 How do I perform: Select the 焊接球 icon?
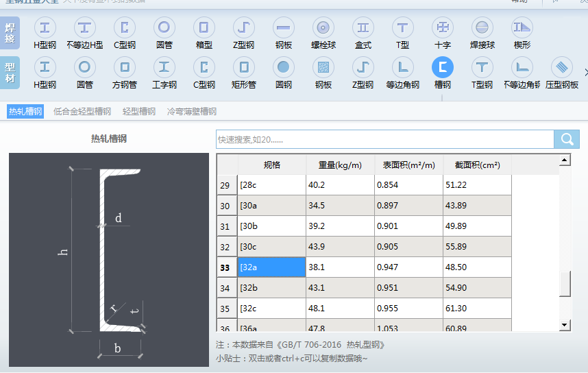[x=482, y=27]
